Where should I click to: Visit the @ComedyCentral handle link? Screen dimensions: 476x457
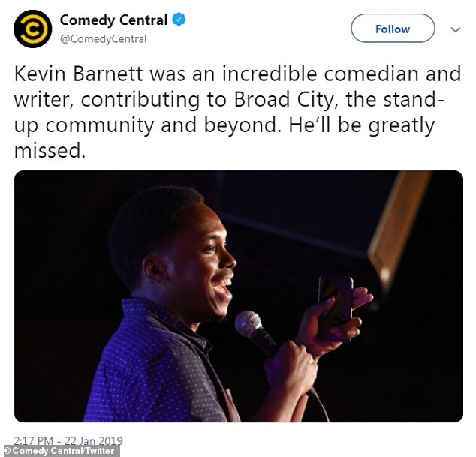(103, 39)
